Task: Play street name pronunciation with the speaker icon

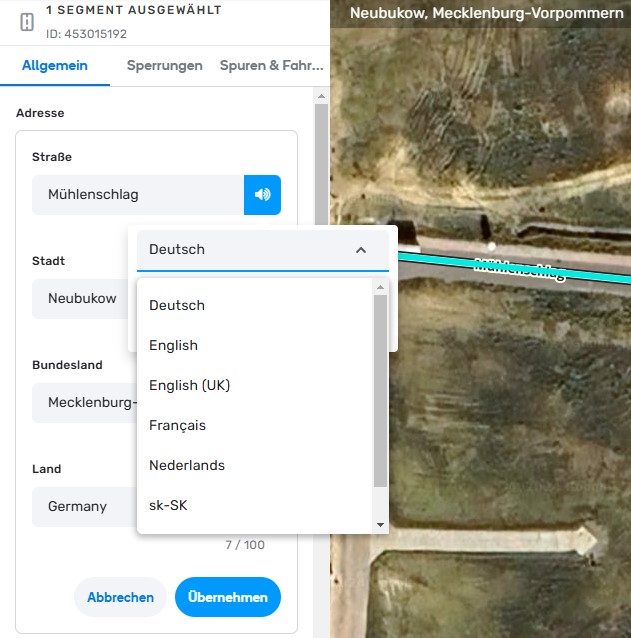Action: point(262,195)
